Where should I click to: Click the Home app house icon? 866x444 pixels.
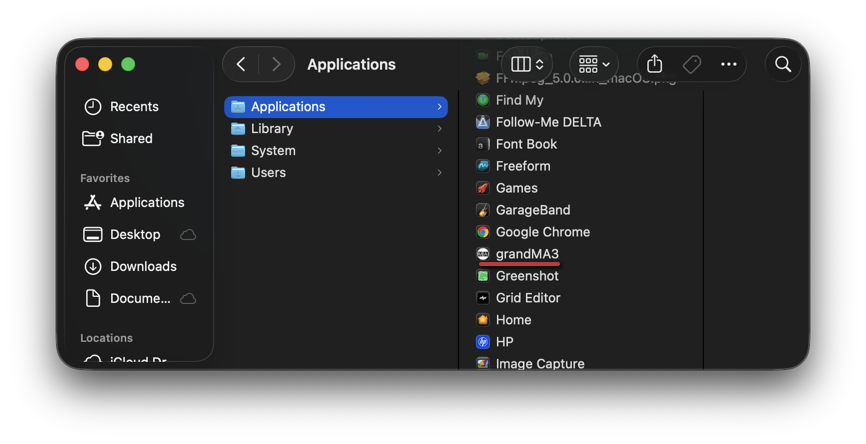483,320
